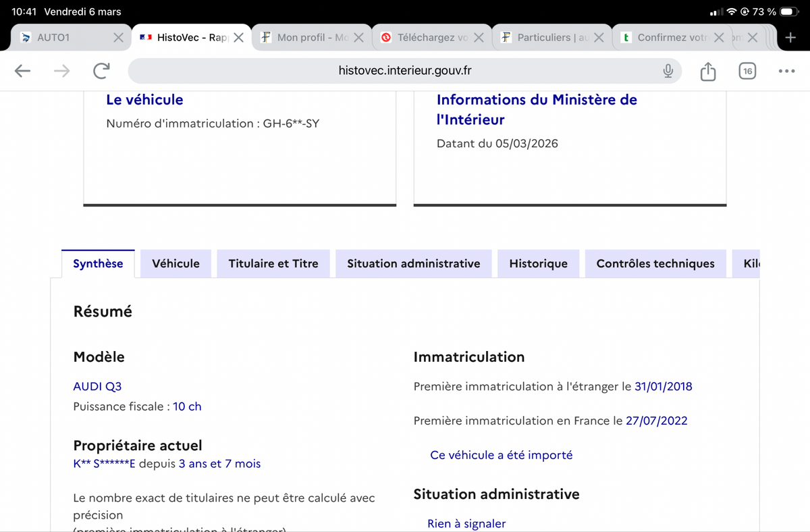Viewport: 810px width, 532px height.
Task: Go back to previous page
Action: (22, 71)
